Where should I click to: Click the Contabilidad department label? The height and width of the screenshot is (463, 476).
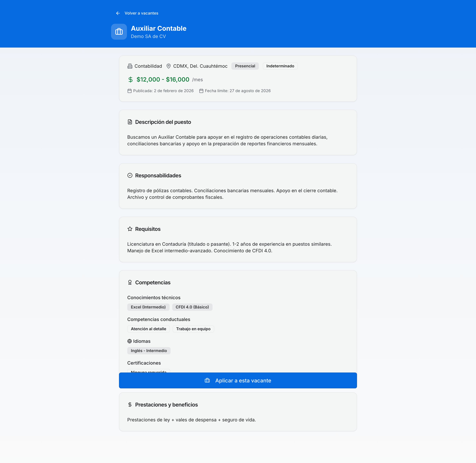(x=148, y=66)
